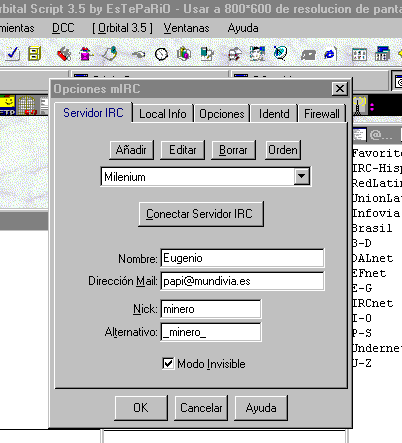Click the Nick field containing minero
This screenshot has height=443, width=402.
tap(211, 309)
